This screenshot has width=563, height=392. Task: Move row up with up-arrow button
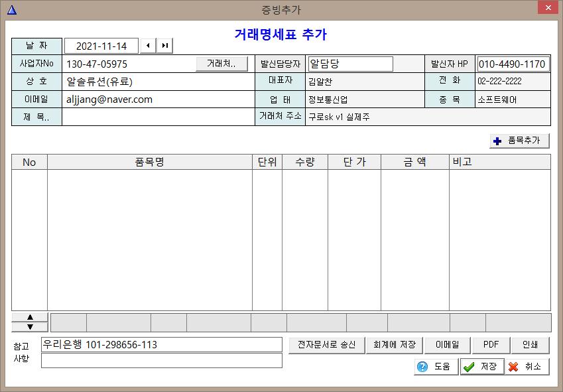point(30,317)
